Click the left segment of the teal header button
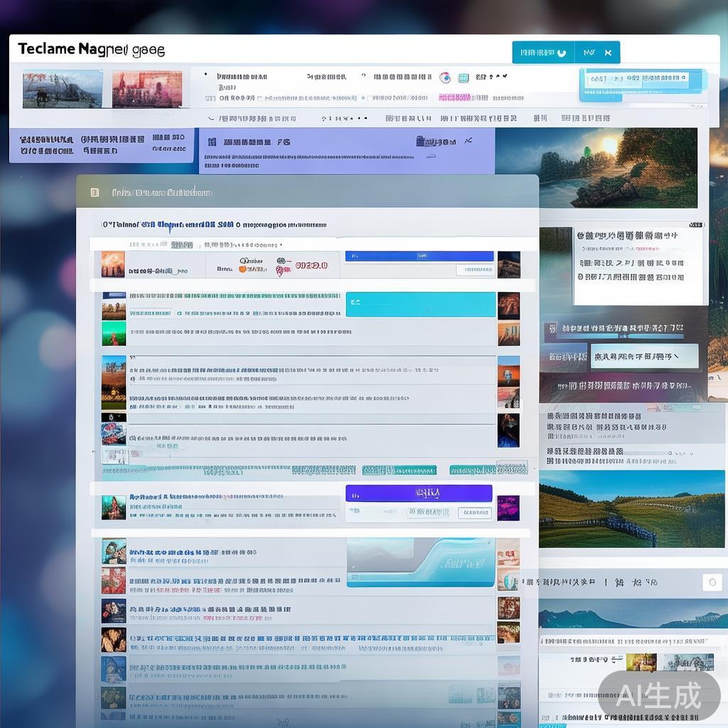Viewport: 728px width, 728px height. point(542,53)
